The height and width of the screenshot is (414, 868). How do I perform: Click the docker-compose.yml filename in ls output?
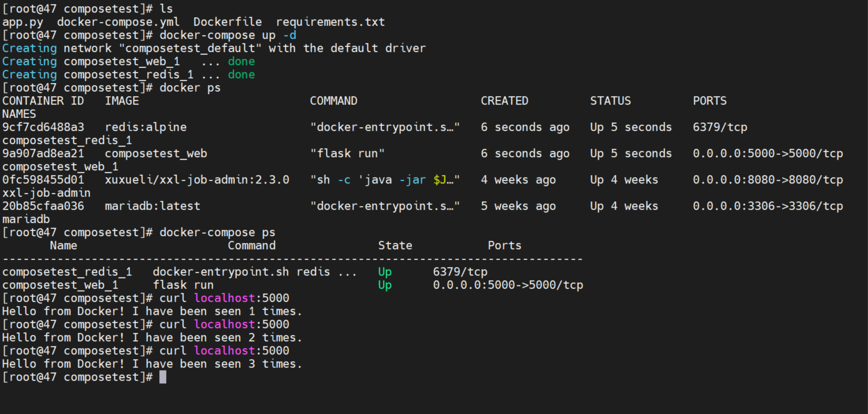118,22
